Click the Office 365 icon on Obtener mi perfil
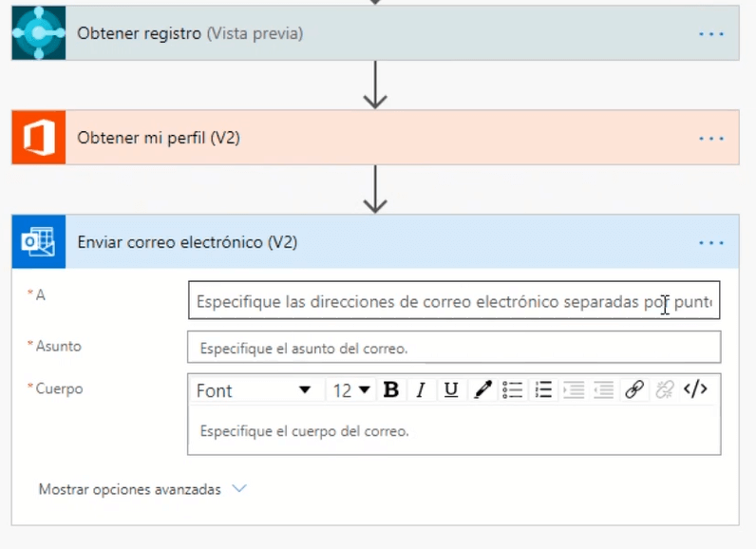This screenshot has width=756, height=549. 39,138
